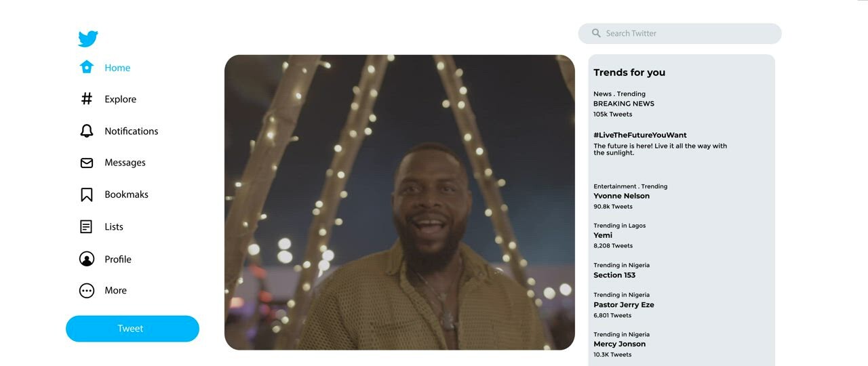Select the Pastor Jerry Eze trend
Image resolution: width=868 pixels, height=366 pixels.
click(x=623, y=305)
